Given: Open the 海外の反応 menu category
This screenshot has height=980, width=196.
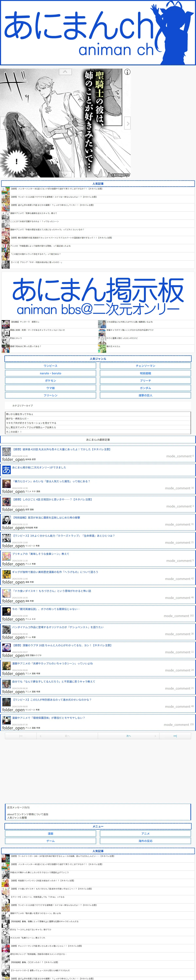Looking at the screenshot, I should click(x=145, y=841).
